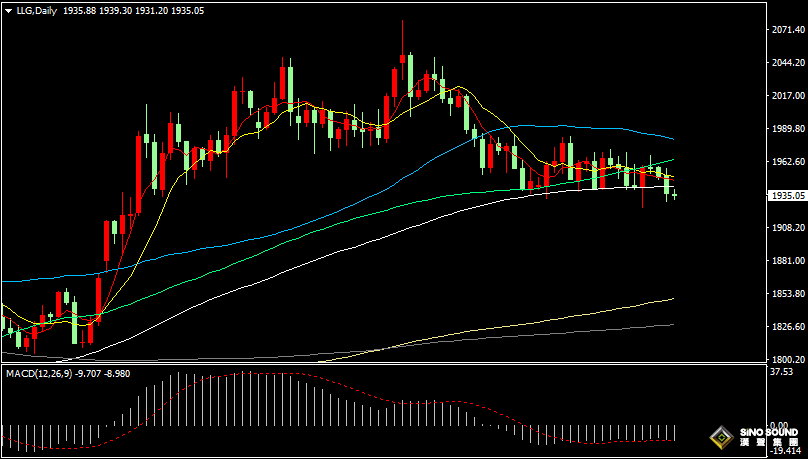Screen dimensions: 808x459
Task: Select the latest candlestick beside the 1935.05 tag
Action: [675, 195]
